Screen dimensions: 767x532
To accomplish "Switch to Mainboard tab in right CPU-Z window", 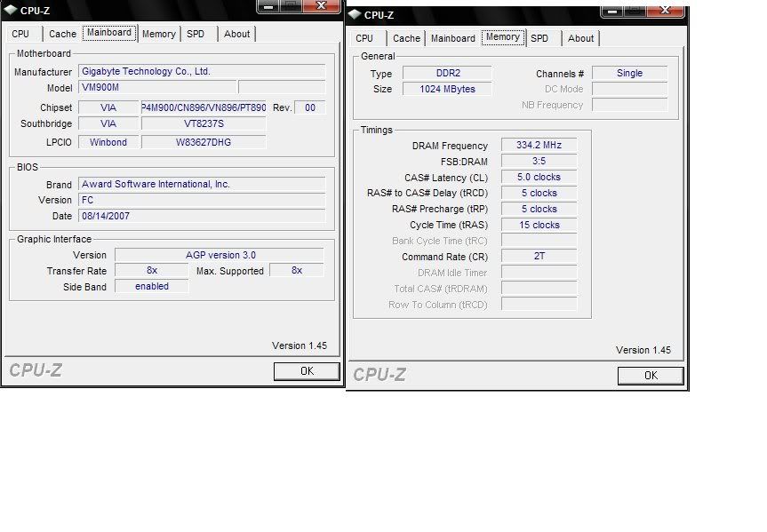I will point(453,38).
